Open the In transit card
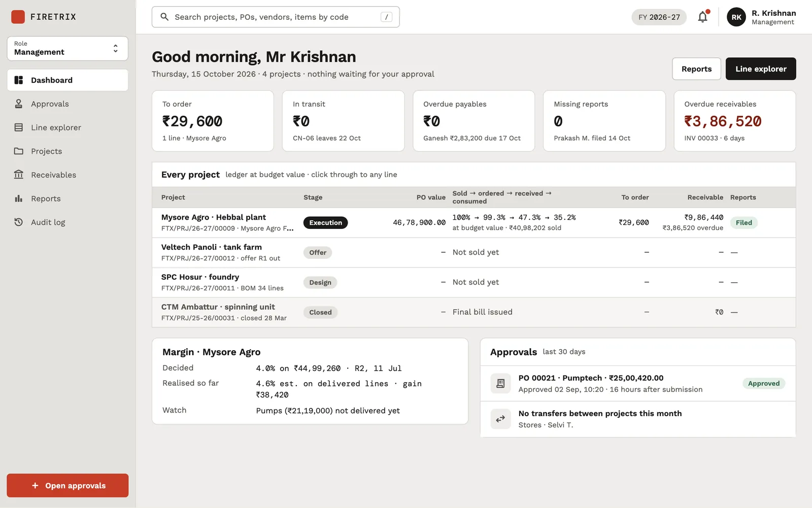 pyautogui.click(x=343, y=121)
